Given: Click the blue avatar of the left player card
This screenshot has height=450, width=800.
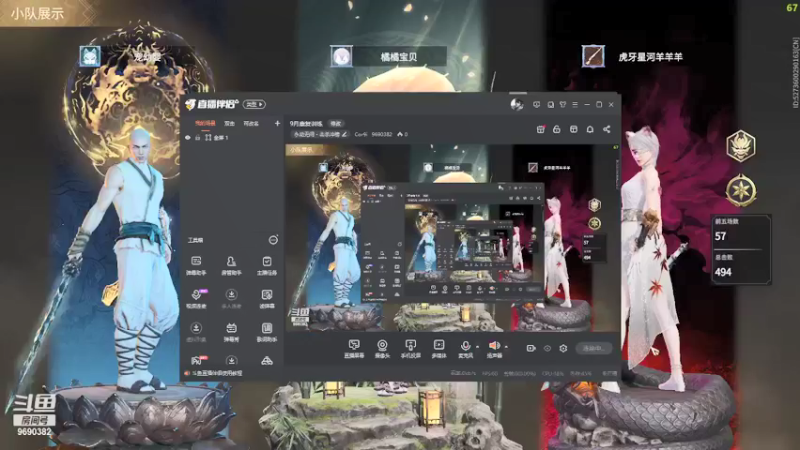Looking at the screenshot, I should [90, 56].
